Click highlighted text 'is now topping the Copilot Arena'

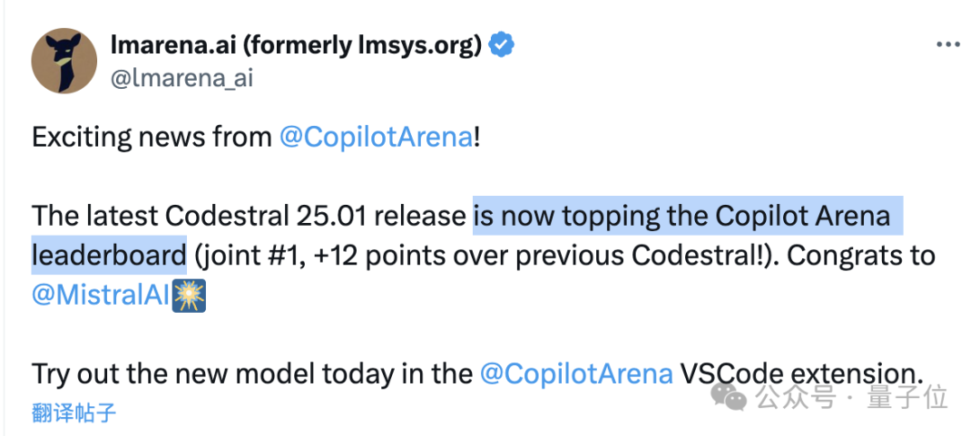pos(681,216)
